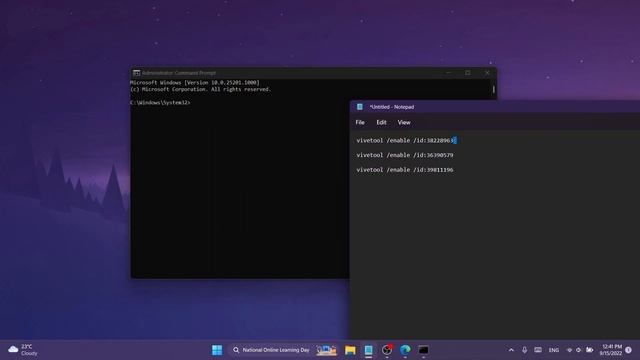640x360 pixels.
Task: Open the clock and date flyout
Action: 611,350
